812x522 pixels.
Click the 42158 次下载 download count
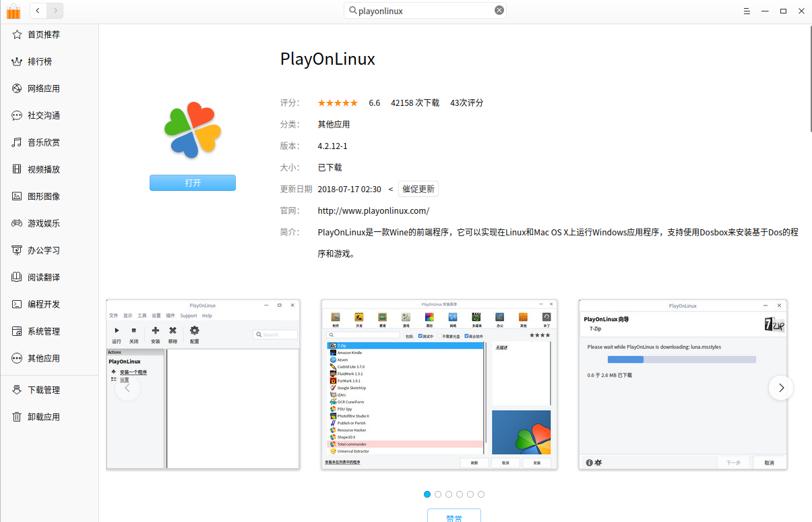click(x=415, y=103)
